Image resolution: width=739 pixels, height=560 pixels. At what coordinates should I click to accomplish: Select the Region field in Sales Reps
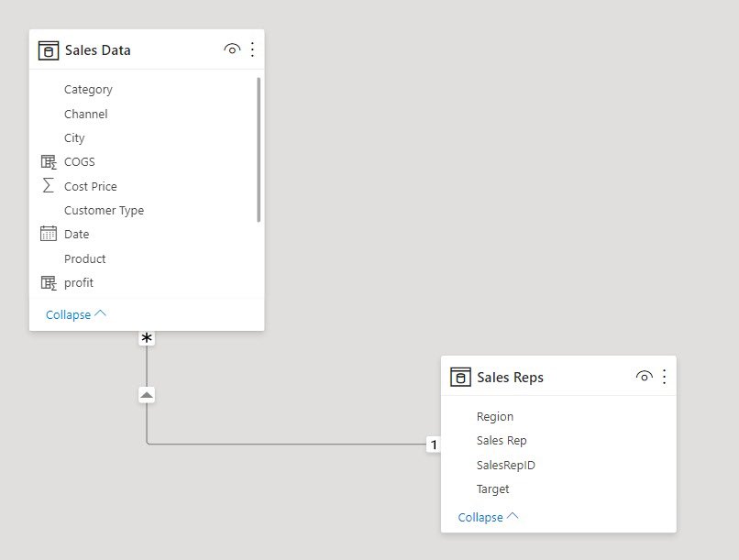click(495, 416)
